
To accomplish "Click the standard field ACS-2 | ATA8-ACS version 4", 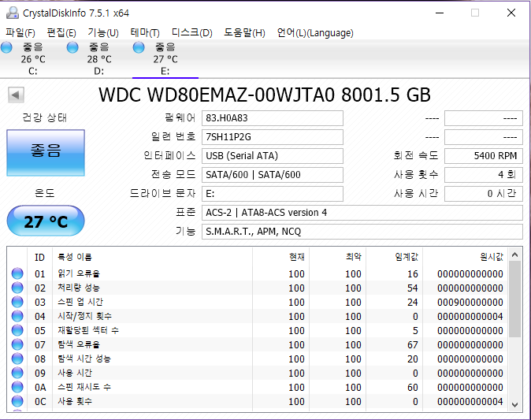I will pos(362,213).
